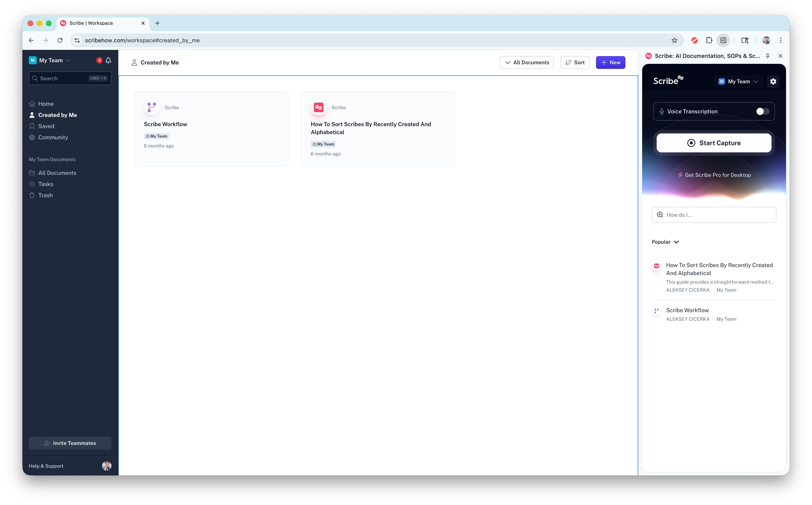The height and width of the screenshot is (505, 812).
Task: Open Trash in sidebar
Action: pos(45,195)
